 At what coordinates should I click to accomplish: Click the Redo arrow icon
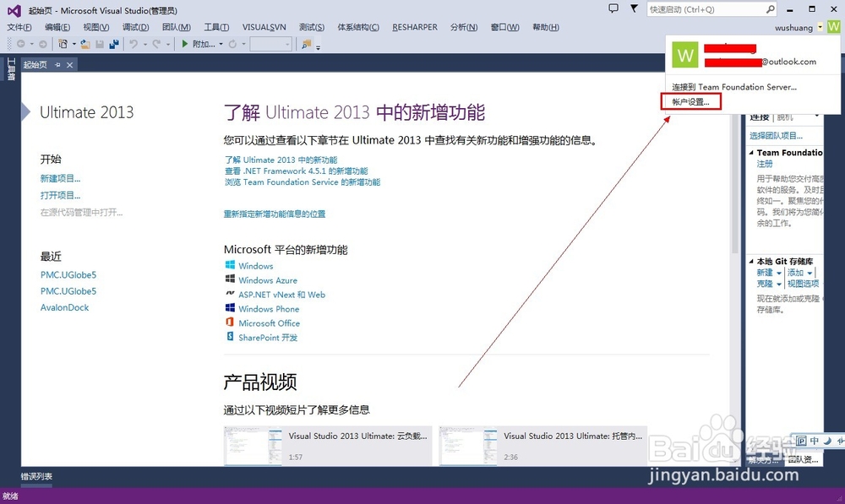pos(156,44)
